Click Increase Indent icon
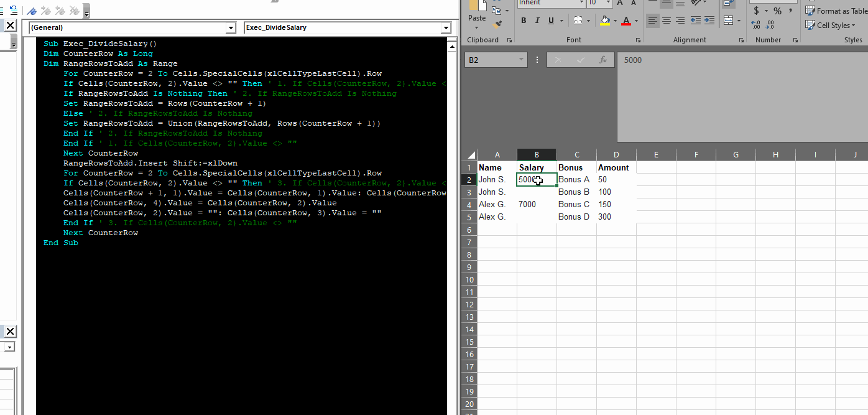This screenshot has width=868, height=415. (x=709, y=21)
